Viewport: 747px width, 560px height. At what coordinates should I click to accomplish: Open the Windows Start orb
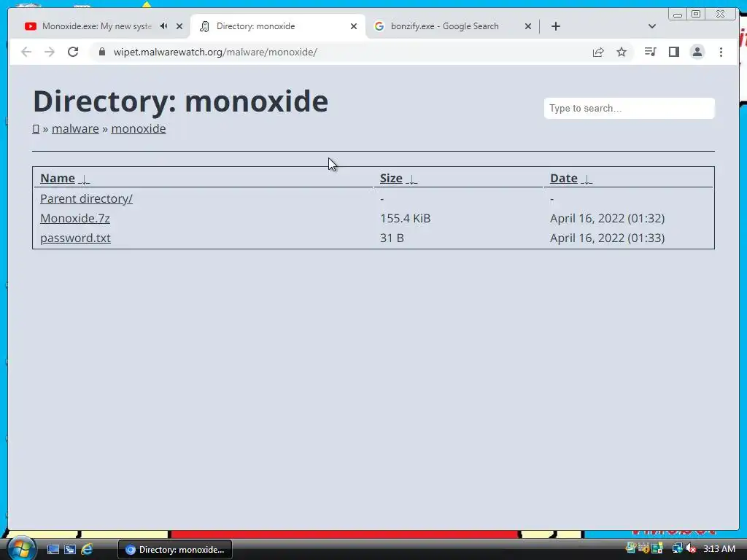(20, 548)
